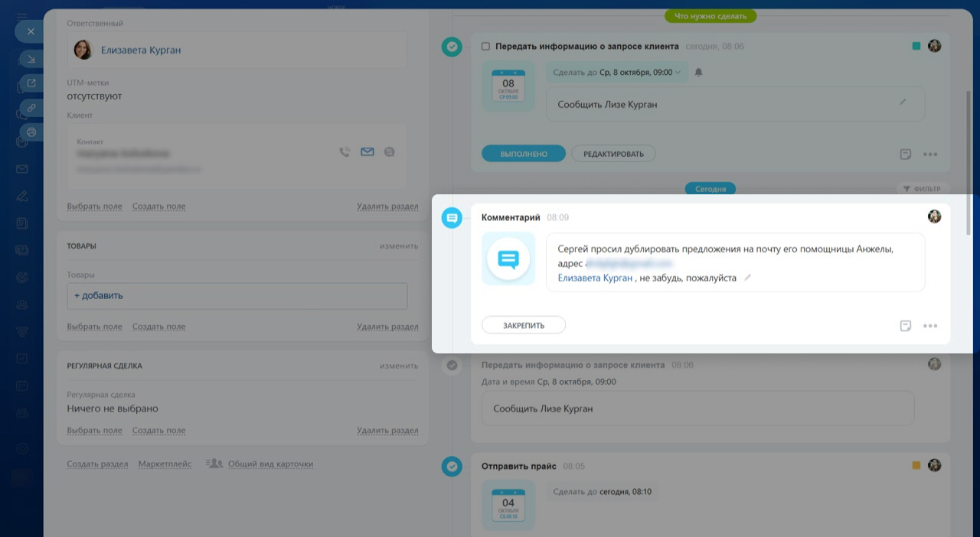Image resolution: width=980 pixels, height=537 pixels.
Task: Click 'Общий вид карточки' option
Action: (x=270, y=464)
